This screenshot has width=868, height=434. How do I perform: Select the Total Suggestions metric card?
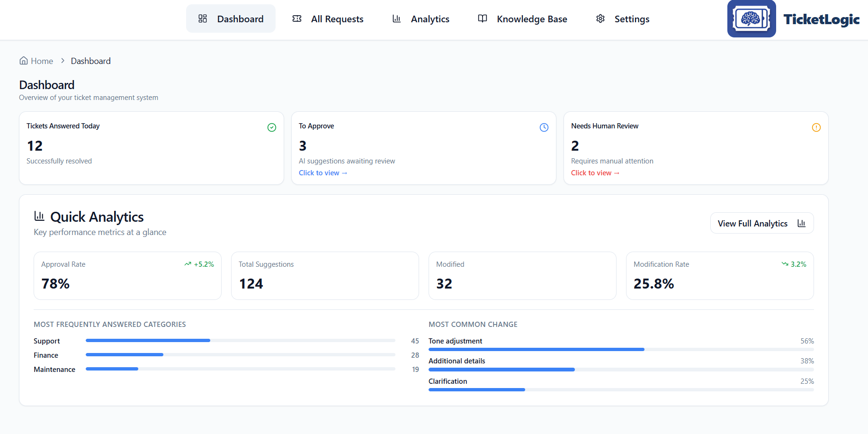[325, 276]
